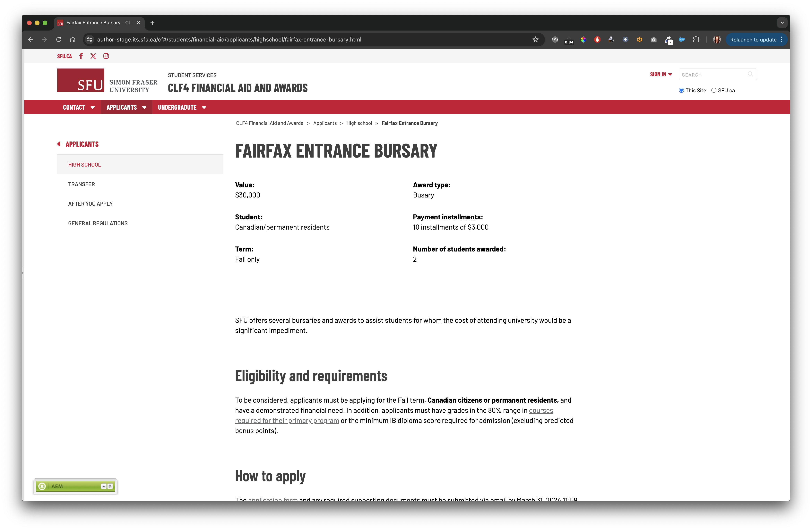
Task: Click the red stop-hand ad blocker extension
Action: 597,40
